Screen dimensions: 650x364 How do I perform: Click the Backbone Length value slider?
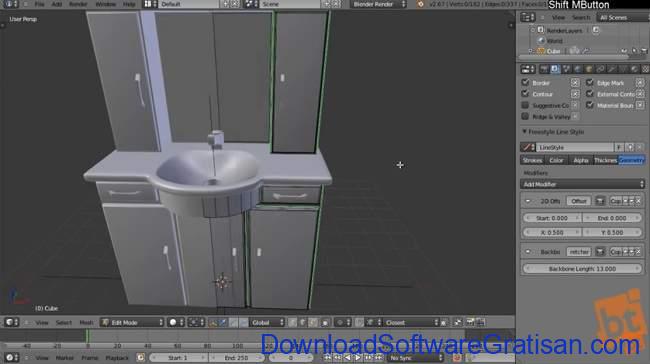click(x=582, y=269)
